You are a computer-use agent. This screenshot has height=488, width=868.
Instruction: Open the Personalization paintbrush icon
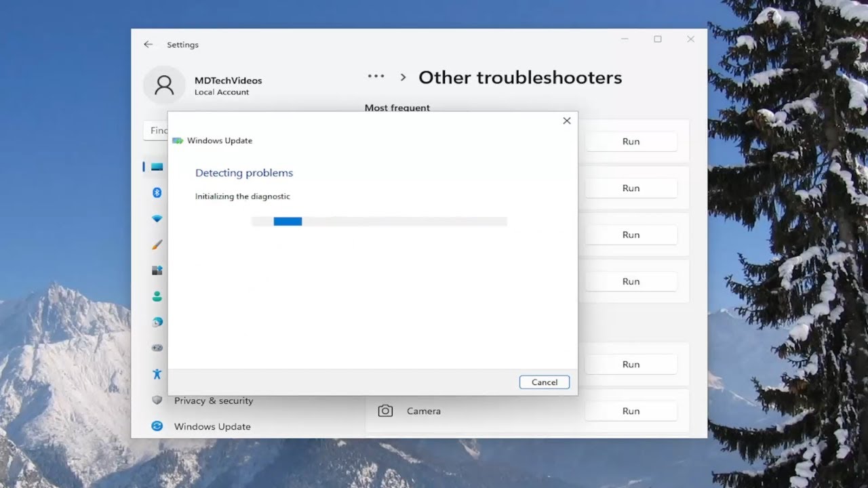coord(157,245)
